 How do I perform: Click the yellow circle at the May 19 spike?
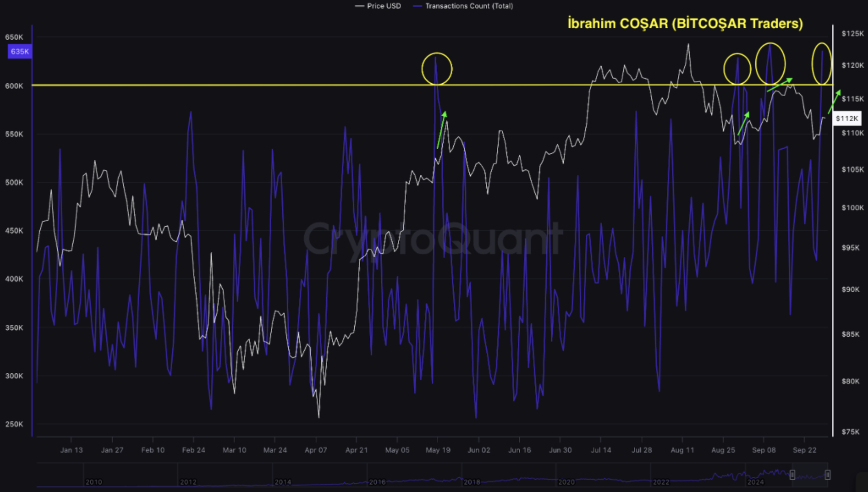click(x=437, y=69)
